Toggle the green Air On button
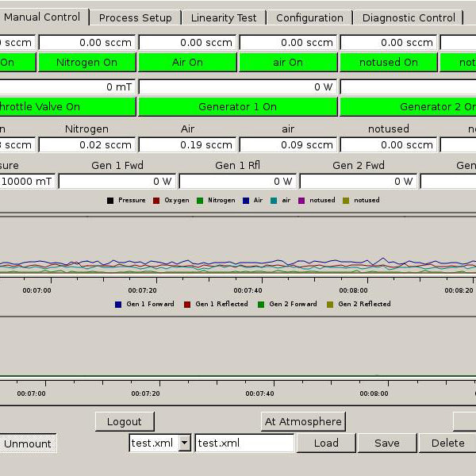Screen dimensions: 476x476 click(x=187, y=62)
